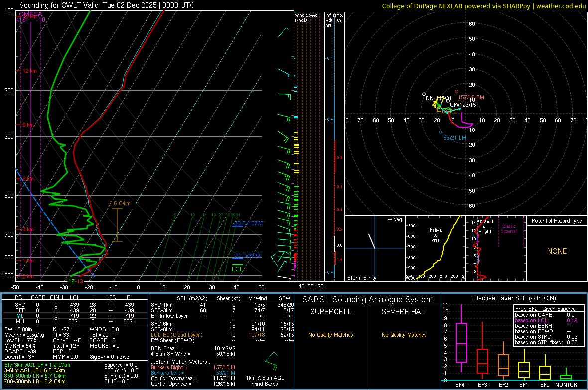Click the "Wind Speed (knots)" panel header
The height and width of the screenshot is (390, 588).
[306, 17]
